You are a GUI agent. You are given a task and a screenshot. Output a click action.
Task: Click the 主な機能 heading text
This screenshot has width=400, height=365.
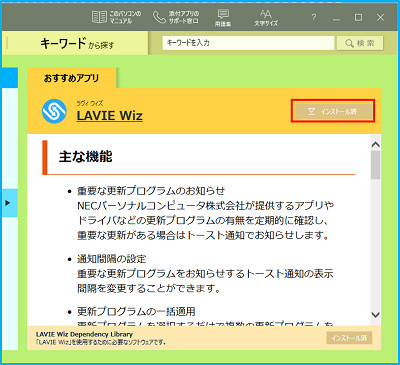coord(86,157)
